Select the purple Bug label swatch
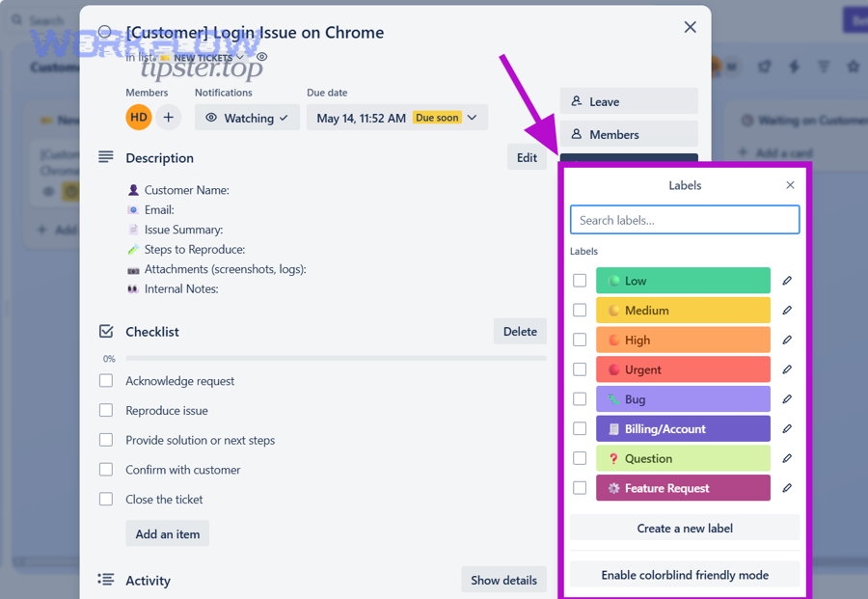The width and height of the screenshot is (868, 599). 683,399
